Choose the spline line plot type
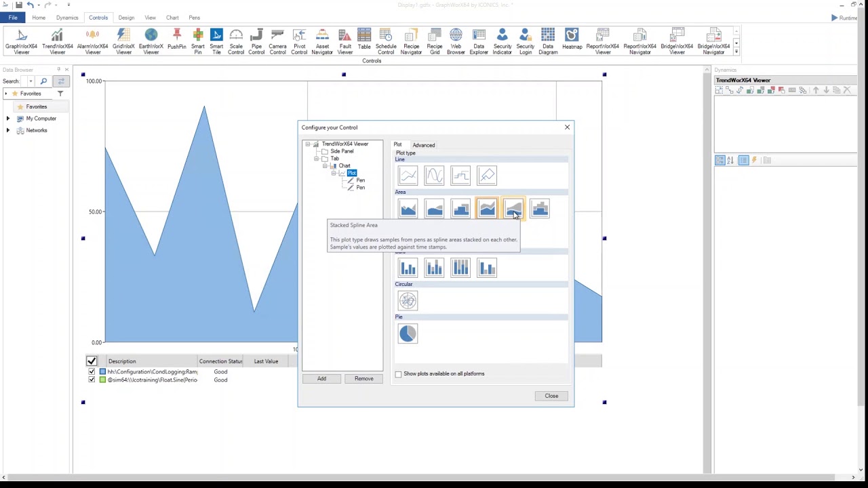 click(x=435, y=176)
